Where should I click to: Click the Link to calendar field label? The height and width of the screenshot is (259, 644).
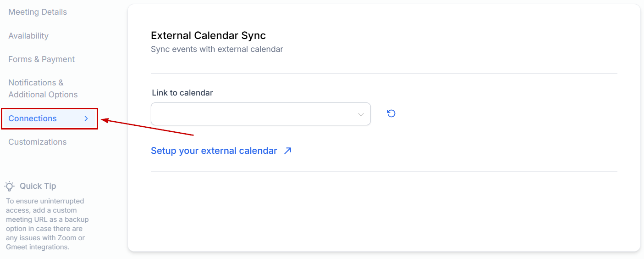(182, 93)
